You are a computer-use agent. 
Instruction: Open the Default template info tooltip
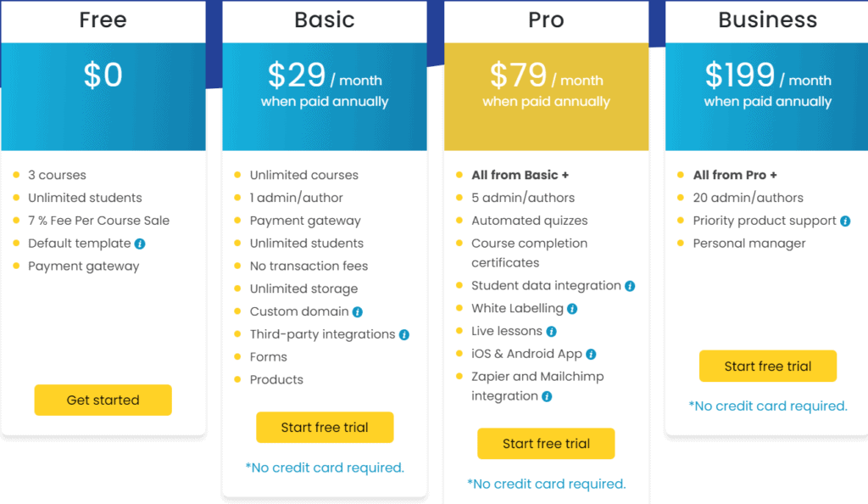coord(139,244)
